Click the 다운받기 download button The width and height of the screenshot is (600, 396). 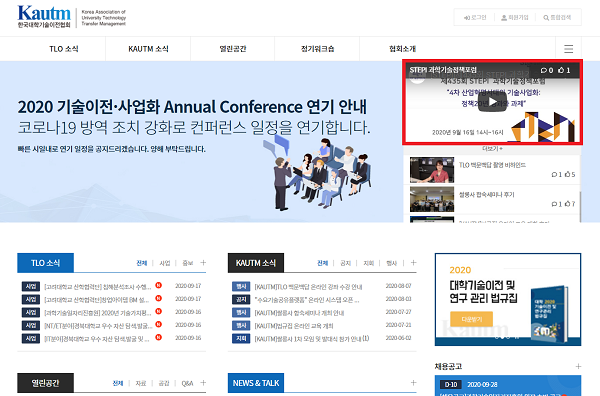point(471,319)
